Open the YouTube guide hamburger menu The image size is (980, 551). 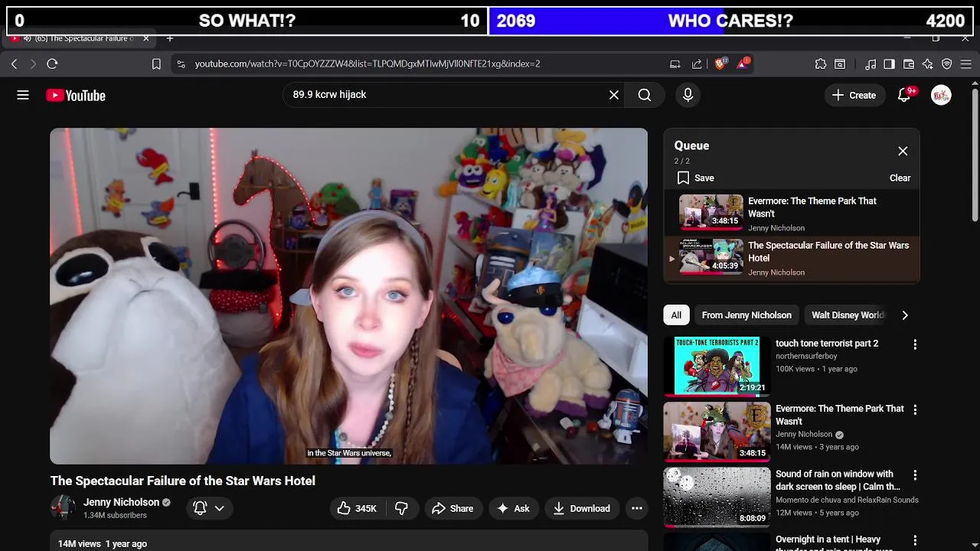coord(23,95)
